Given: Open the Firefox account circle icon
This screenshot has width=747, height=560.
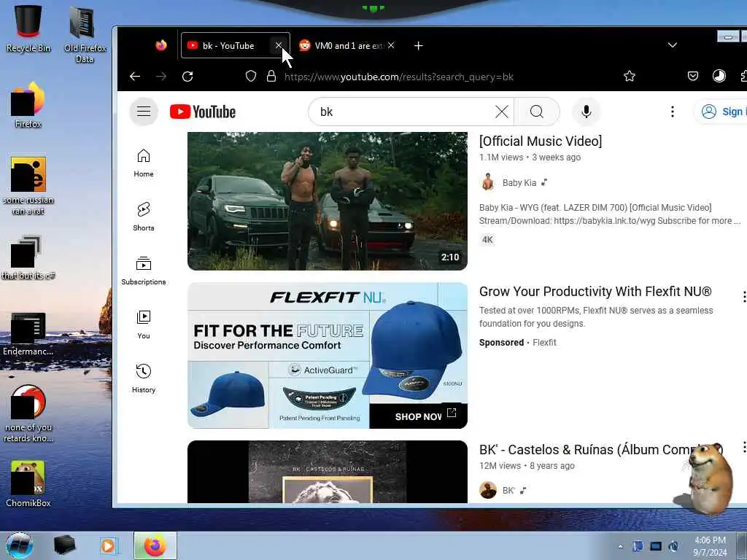Looking at the screenshot, I should click(x=719, y=76).
